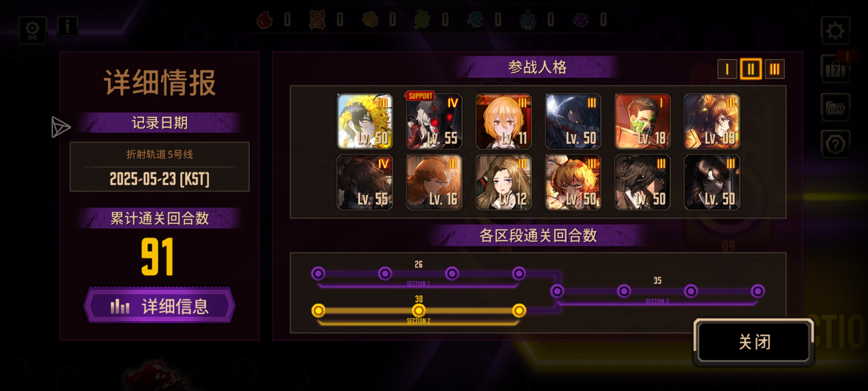This screenshot has height=391, width=868.
Task: Select team tab II
Action: pos(751,69)
